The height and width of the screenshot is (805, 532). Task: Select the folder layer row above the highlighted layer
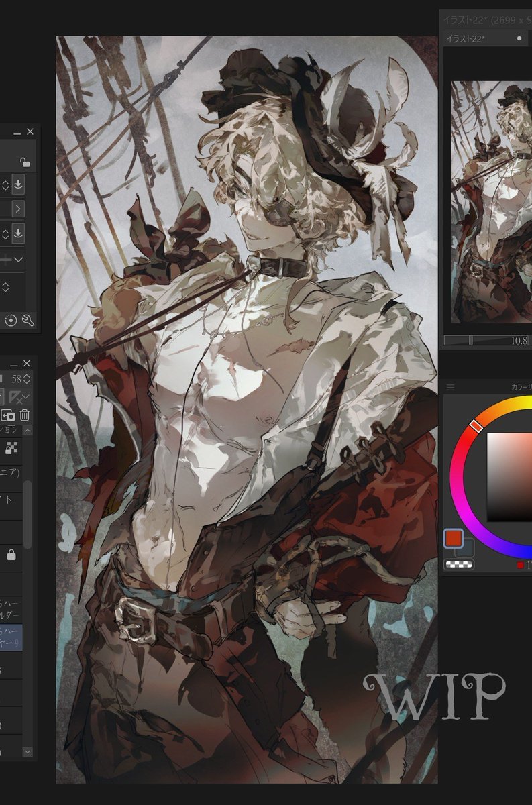coord(11,610)
